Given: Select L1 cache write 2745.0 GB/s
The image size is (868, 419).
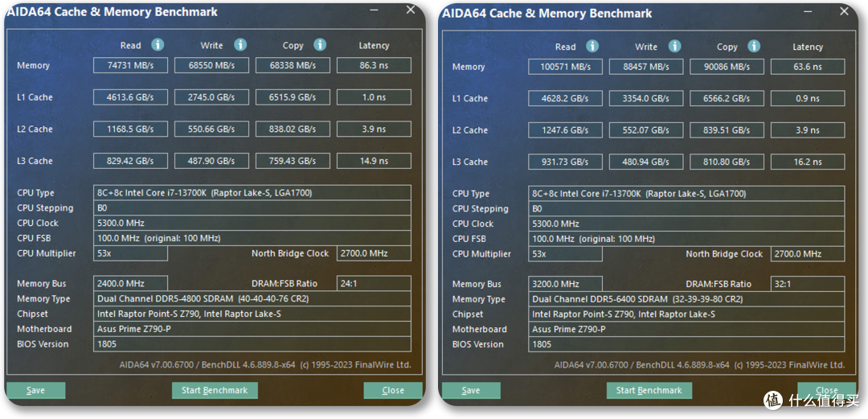Looking at the screenshot, I should click(212, 97).
